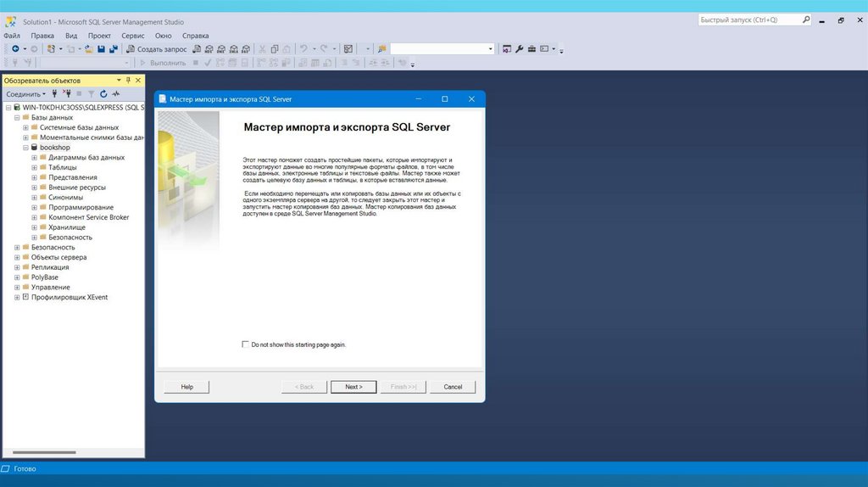This screenshot has width=868, height=487.
Task: Click the Save All toolbar icon
Action: pos(114,48)
